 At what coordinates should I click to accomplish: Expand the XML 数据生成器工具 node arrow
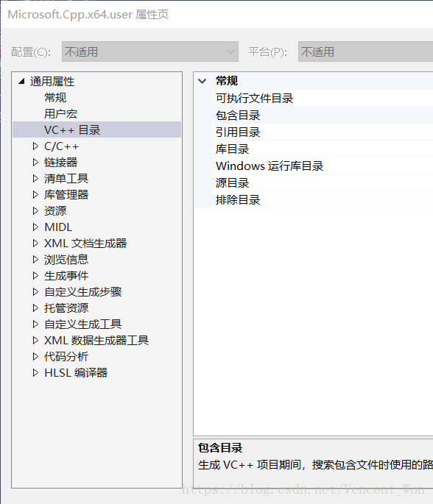point(35,340)
